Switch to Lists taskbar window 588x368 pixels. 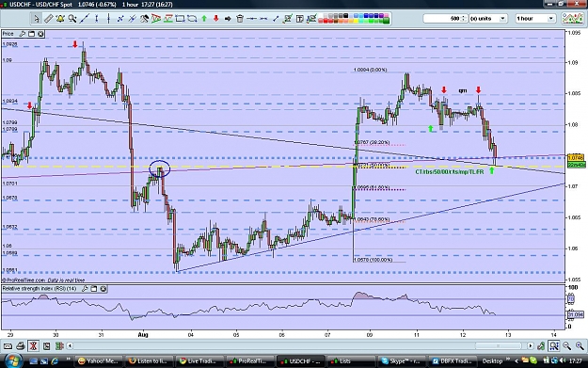[x=350, y=361]
